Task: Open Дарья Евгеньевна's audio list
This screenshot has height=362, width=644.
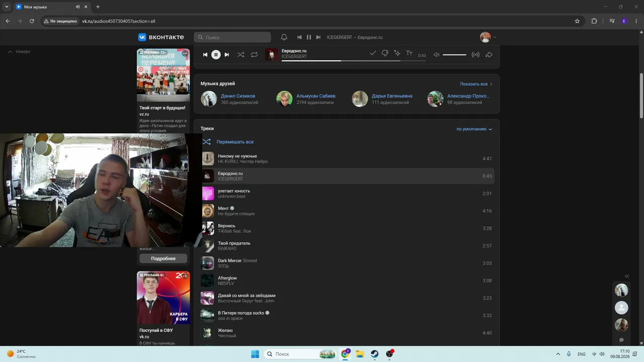Action: (x=392, y=96)
